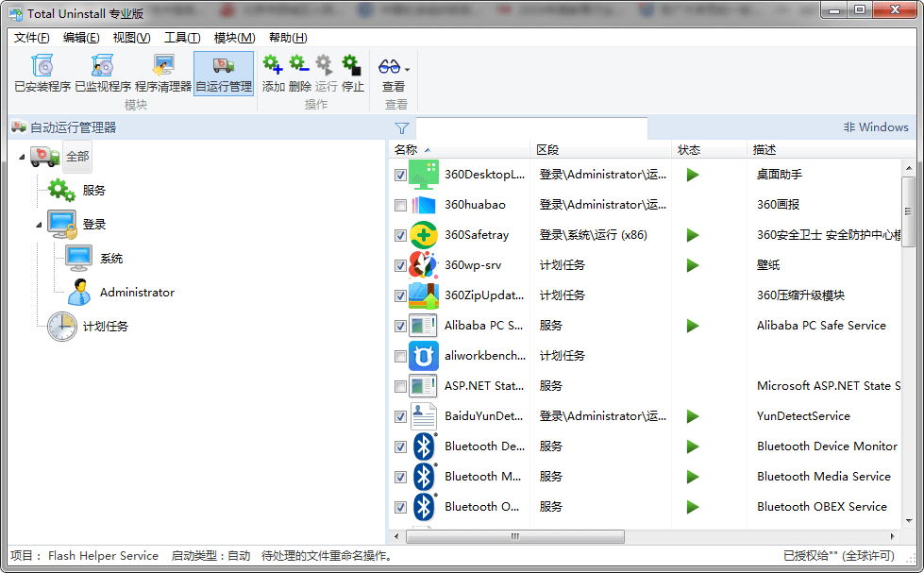The height and width of the screenshot is (573, 924).
Task: Click the 360ZipUpdate row icon
Action: click(423, 295)
